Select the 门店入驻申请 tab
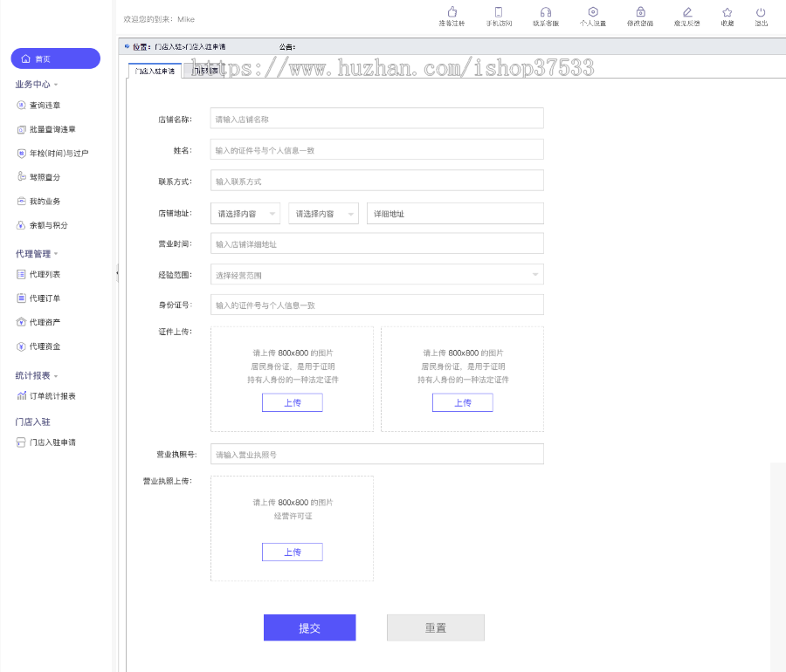Image resolution: width=786 pixels, height=672 pixels. coord(155,71)
